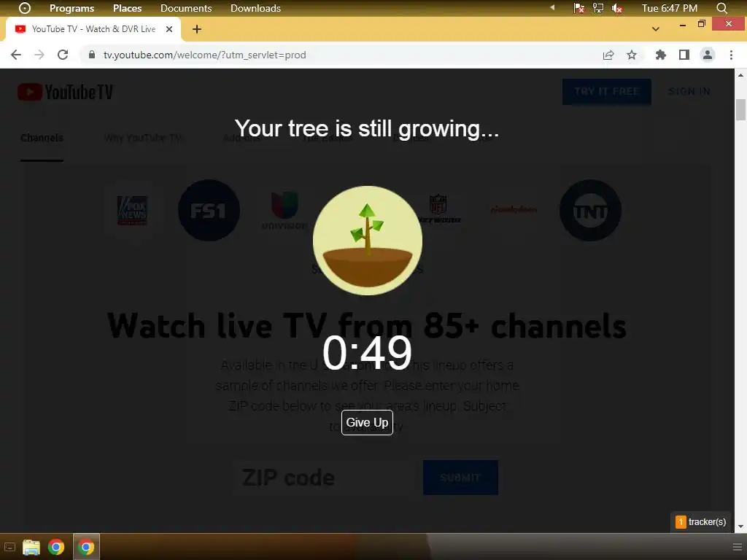This screenshot has width=747, height=560.
Task: Click the TNT channel logo
Action: pos(590,210)
